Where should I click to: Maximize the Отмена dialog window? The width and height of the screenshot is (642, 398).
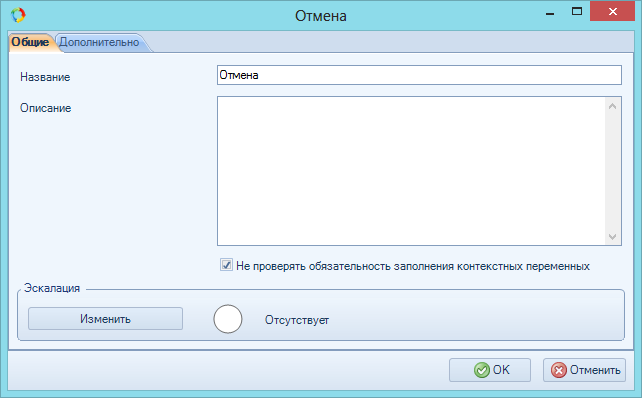[x=576, y=11]
